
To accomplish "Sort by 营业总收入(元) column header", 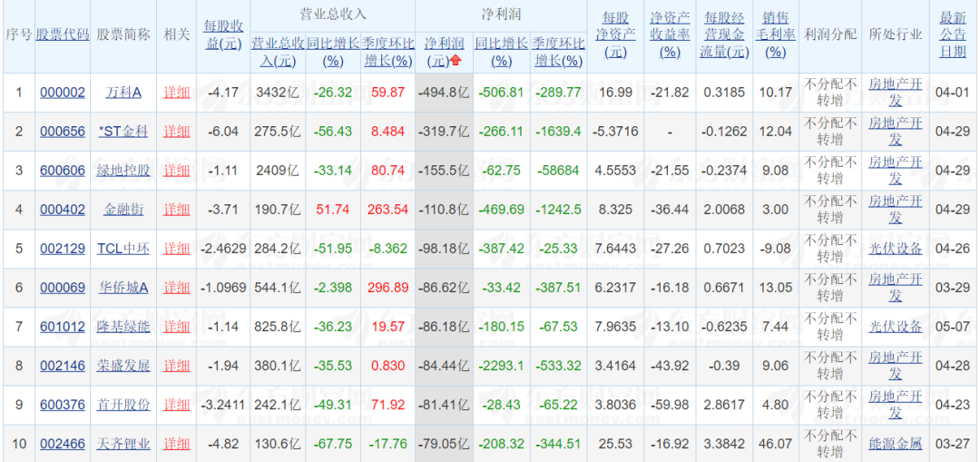I will [x=277, y=52].
